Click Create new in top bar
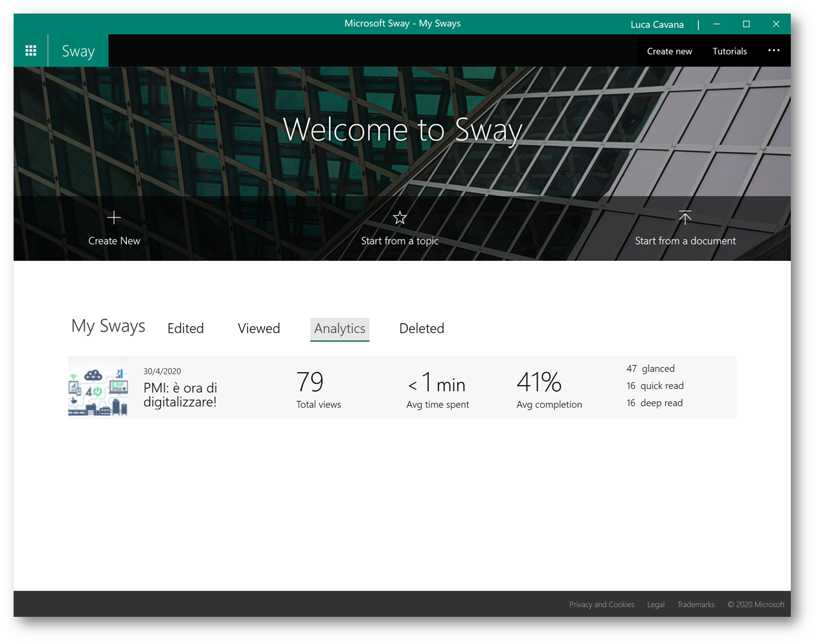The image size is (818, 644). point(669,51)
